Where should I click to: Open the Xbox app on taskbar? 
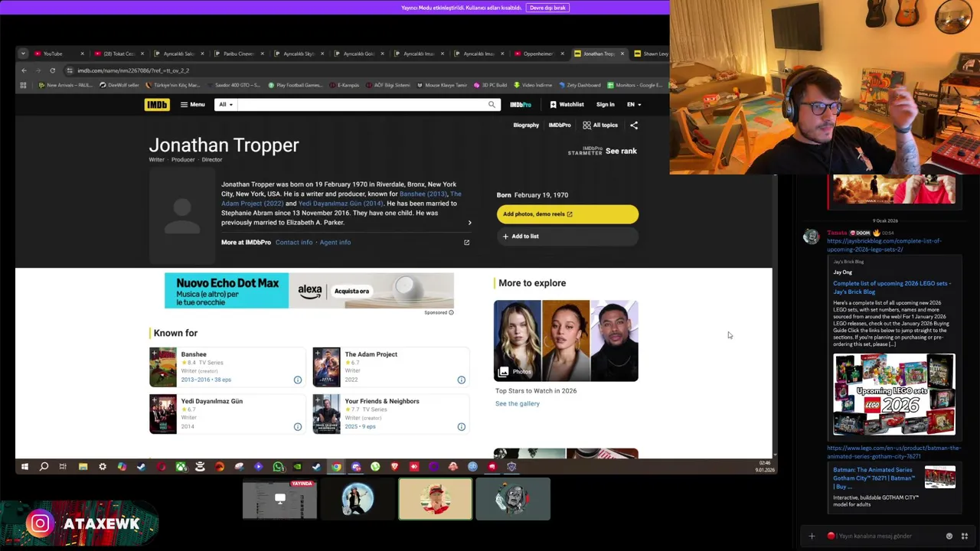(181, 467)
